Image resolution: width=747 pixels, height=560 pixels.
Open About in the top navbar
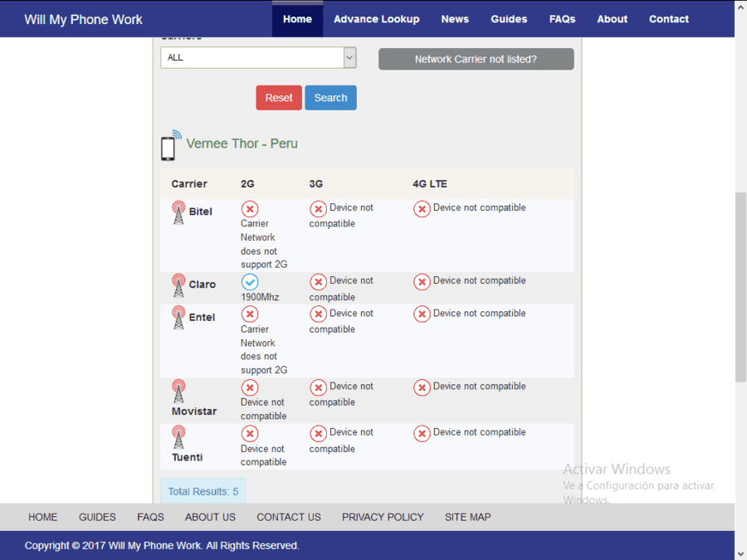(613, 19)
